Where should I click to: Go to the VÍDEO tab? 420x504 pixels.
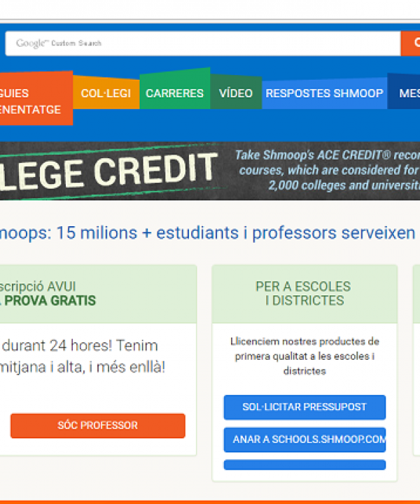click(x=236, y=92)
